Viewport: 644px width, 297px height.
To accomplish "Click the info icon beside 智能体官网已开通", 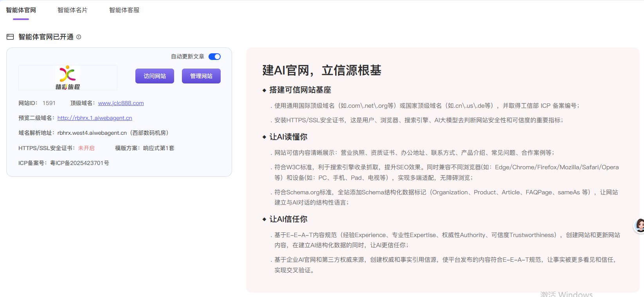I will click(79, 37).
